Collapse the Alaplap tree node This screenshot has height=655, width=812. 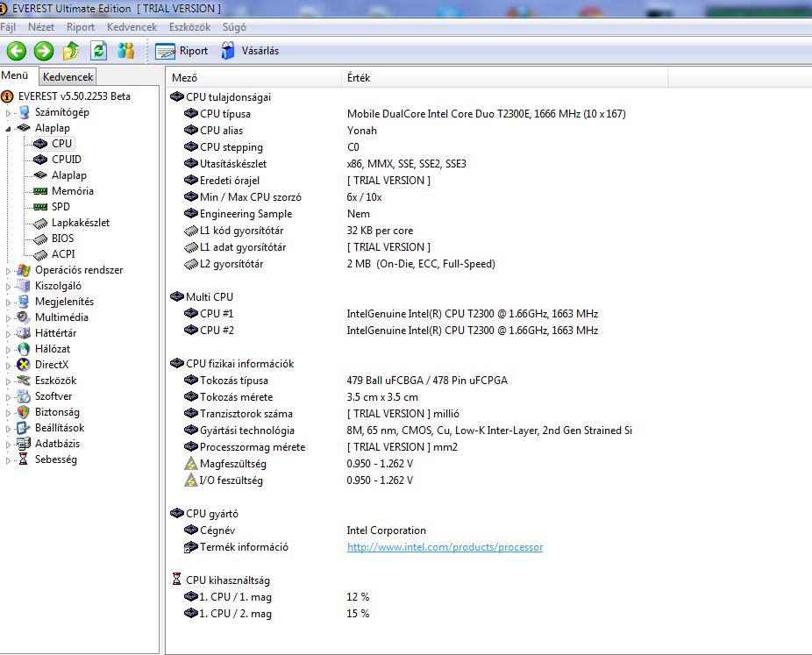coord(8,128)
